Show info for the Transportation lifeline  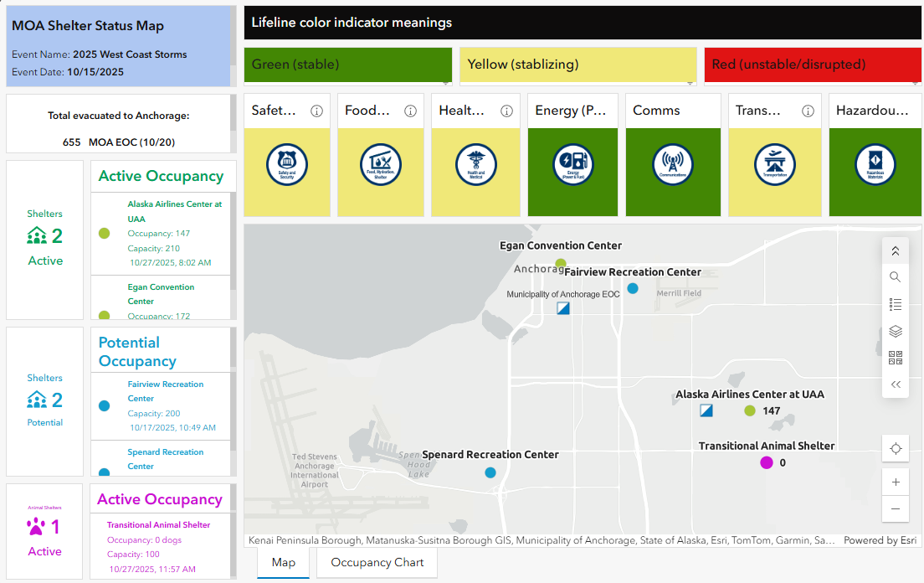coord(808,111)
